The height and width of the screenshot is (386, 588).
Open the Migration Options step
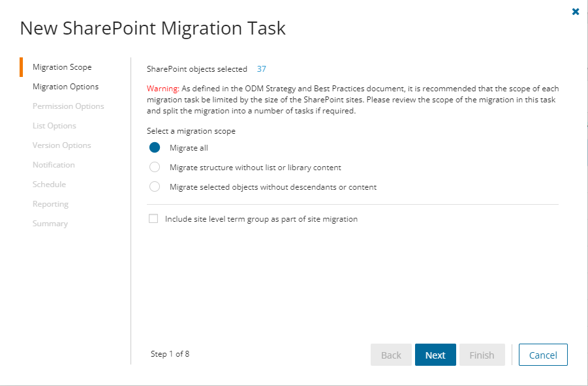[x=65, y=86]
